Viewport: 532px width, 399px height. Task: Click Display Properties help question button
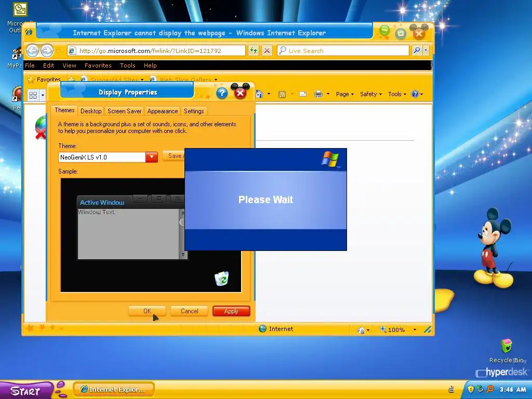[x=222, y=93]
